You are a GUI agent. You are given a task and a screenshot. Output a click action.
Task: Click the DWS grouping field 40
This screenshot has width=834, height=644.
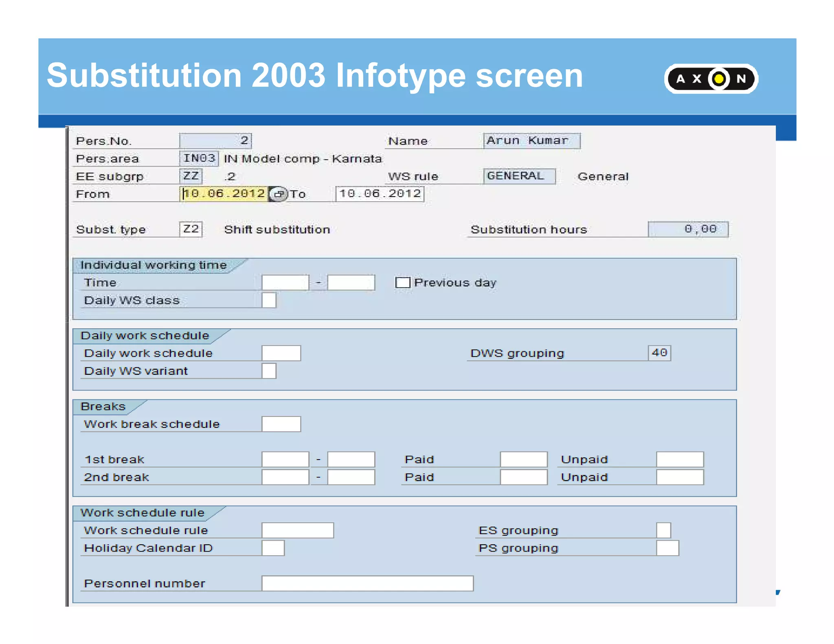click(x=659, y=353)
